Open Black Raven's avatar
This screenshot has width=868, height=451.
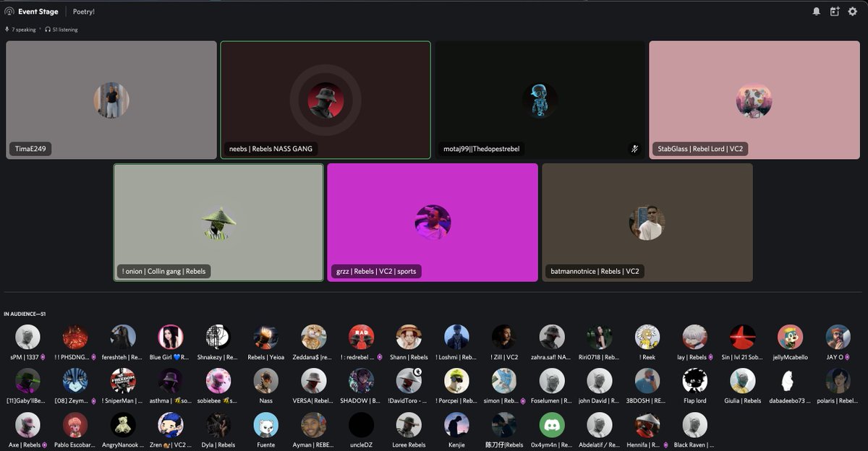[x=695, y=425]
